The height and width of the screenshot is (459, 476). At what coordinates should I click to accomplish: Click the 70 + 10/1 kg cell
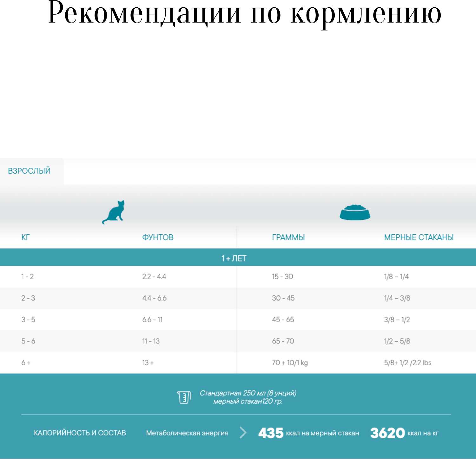(290, 362)
